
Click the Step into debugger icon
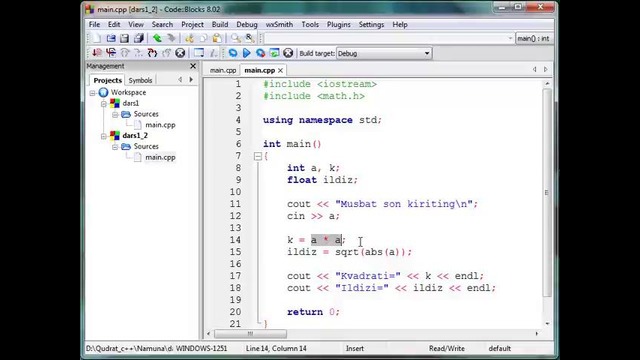tap(152, 53)
